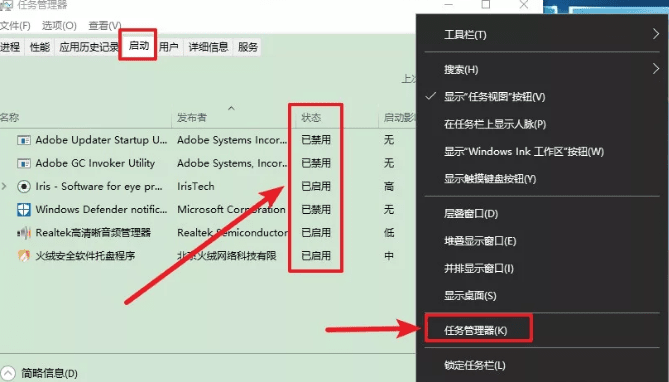
Task: Open the 查看(V) menu
Action: [105, 26]
